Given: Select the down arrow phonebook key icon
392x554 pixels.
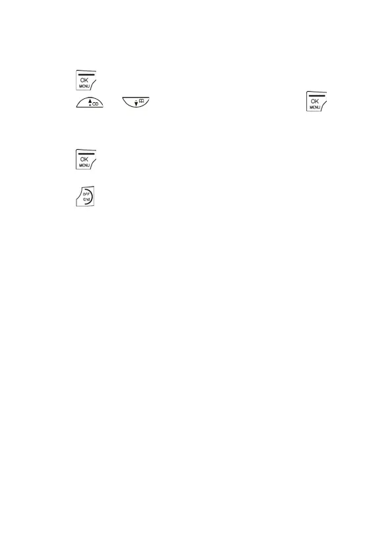Looking at the screenshot, I should coord(136,102).
